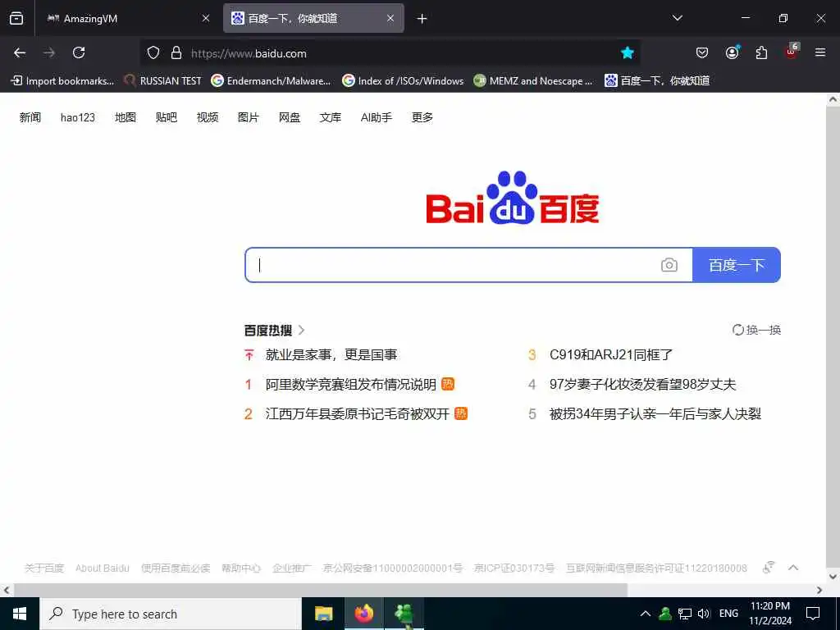Open 文库 in top nav
The image size is (840, 630).
coord(330,117)
